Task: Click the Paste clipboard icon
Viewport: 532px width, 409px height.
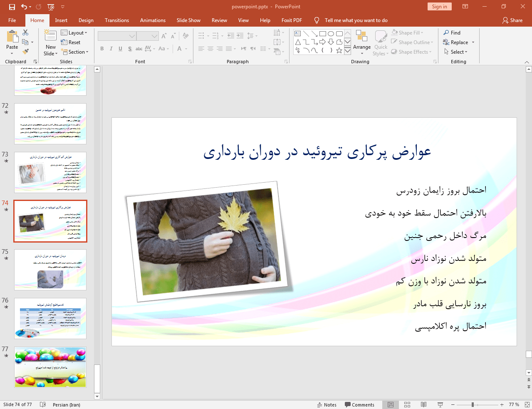Action: 12,37
